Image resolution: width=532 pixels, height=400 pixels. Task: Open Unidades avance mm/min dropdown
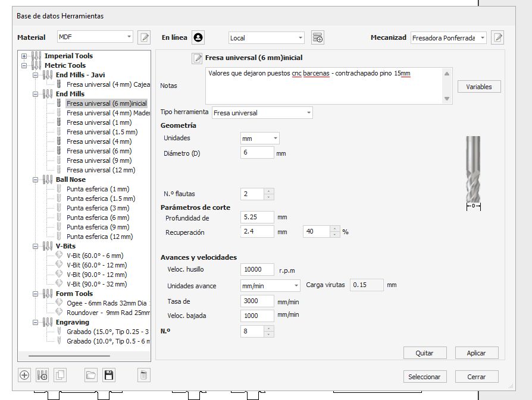270,286
